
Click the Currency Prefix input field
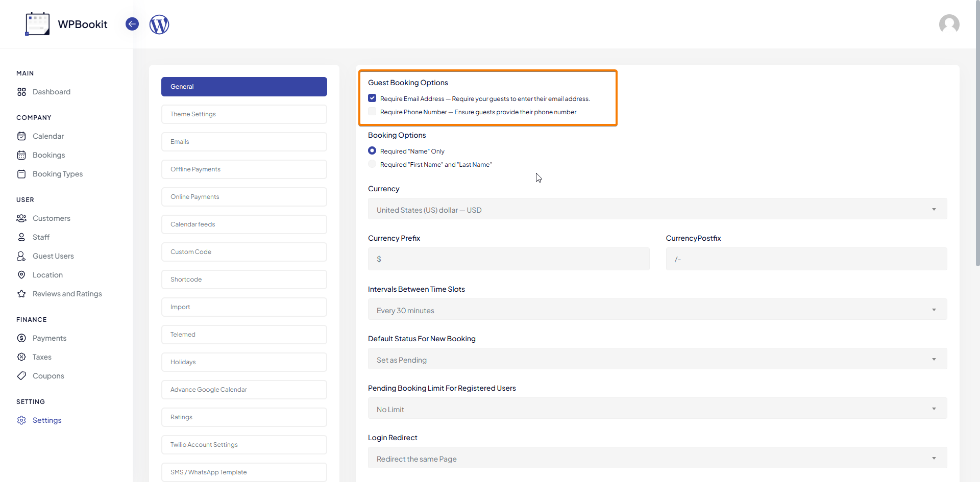[x=508, y=259]
